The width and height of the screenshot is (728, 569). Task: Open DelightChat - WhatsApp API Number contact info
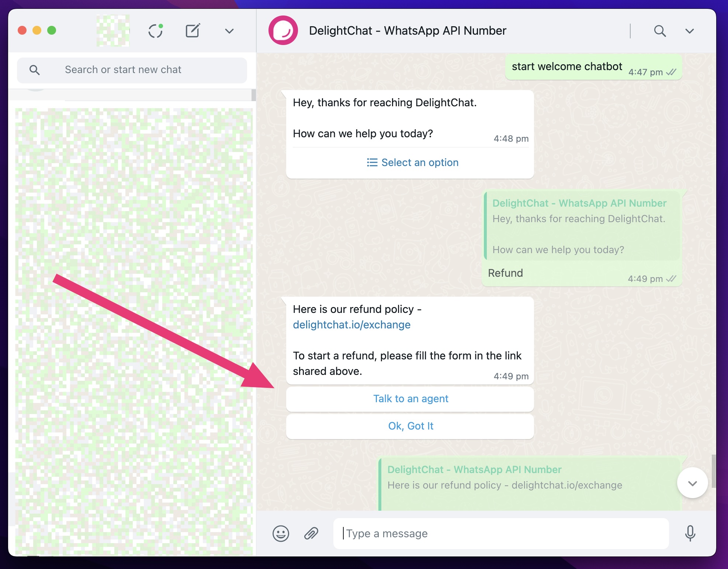point(407,31)
